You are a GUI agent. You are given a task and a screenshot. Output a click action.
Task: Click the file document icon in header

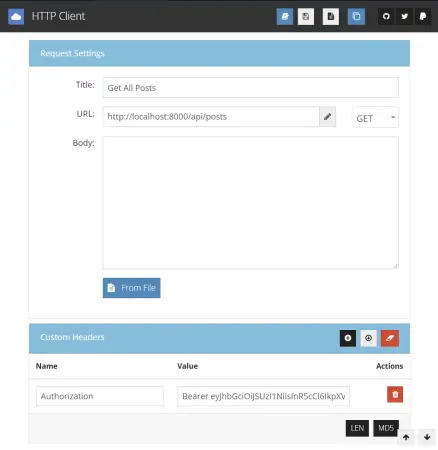pyautogui.click(x=331, y=16)
